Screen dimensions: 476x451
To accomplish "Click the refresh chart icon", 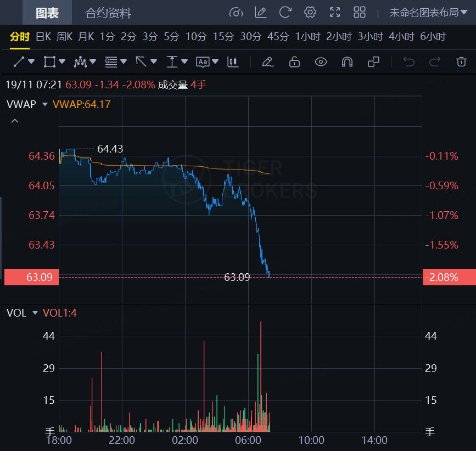I will pos(285,12).
